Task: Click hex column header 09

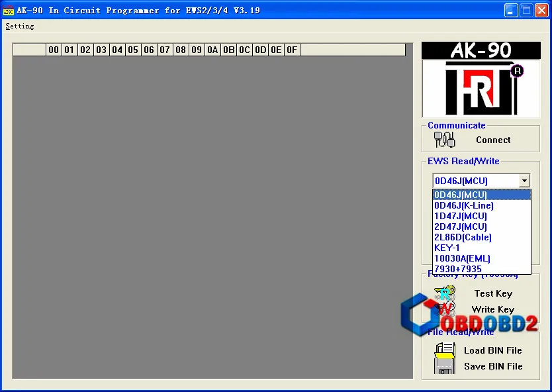Action: click(197, 50)
